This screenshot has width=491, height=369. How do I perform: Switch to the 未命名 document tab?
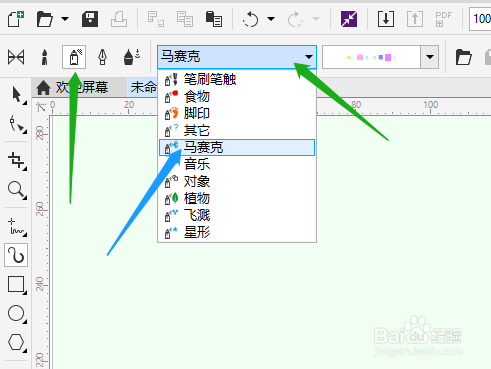(142, 88)
